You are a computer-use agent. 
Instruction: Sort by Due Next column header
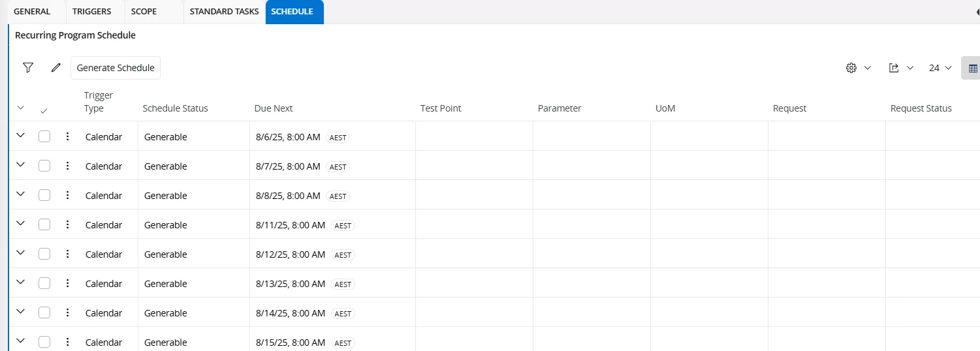pyautogui.click(x=274, y=108)
